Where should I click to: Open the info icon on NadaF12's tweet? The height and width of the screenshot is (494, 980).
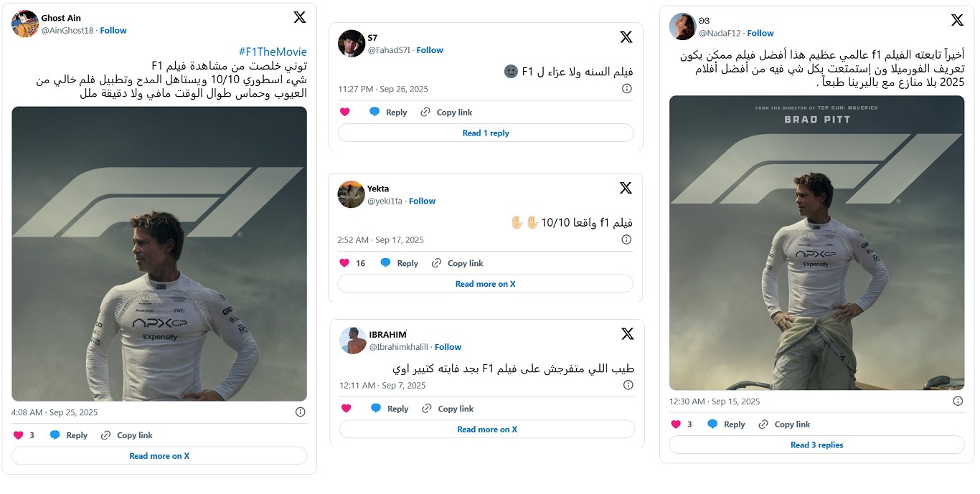(x=958, y=401)
